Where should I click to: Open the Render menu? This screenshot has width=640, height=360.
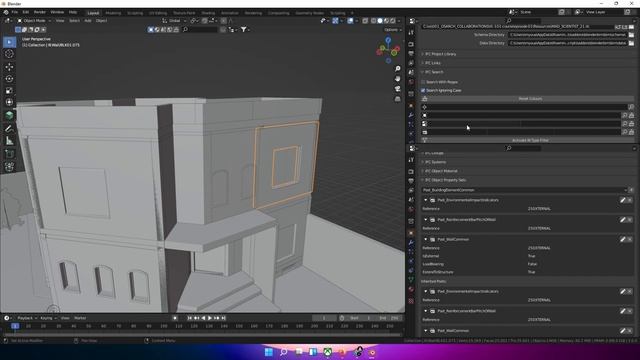pyautogui.click(x=40, y=12)
